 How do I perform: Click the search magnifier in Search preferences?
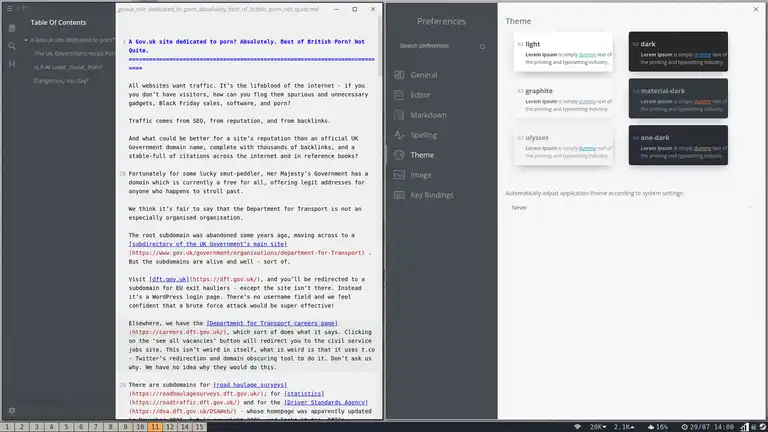(x=482, y=47)
